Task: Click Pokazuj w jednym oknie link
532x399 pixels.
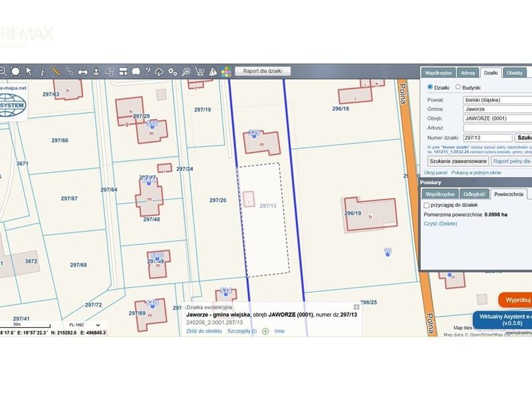Action: 476,173
